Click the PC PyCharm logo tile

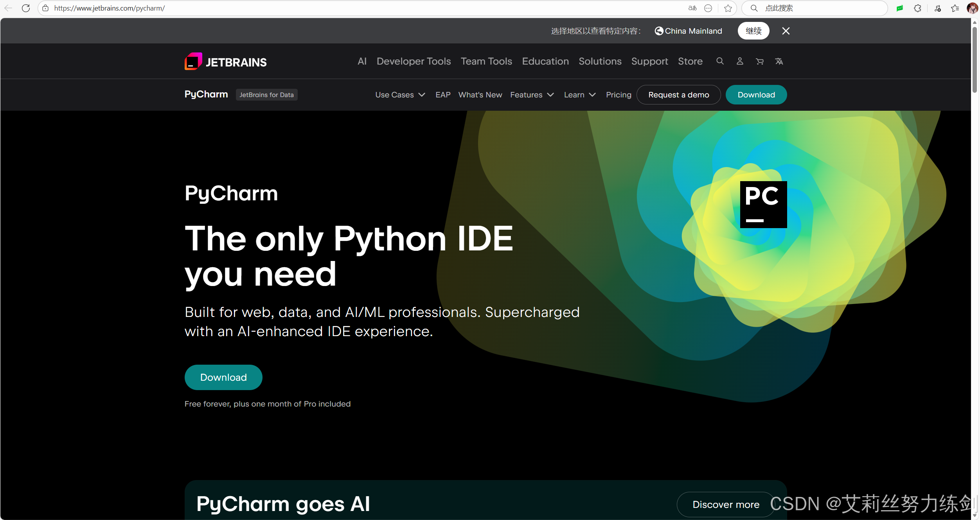tap(763, 204)
